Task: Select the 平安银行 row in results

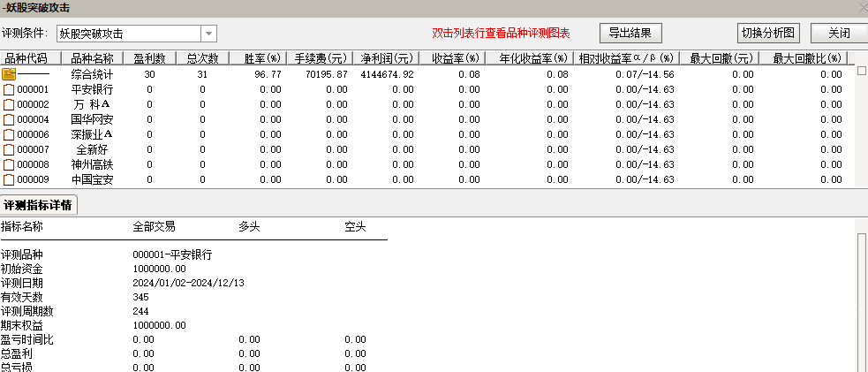Action: [92, 89]
